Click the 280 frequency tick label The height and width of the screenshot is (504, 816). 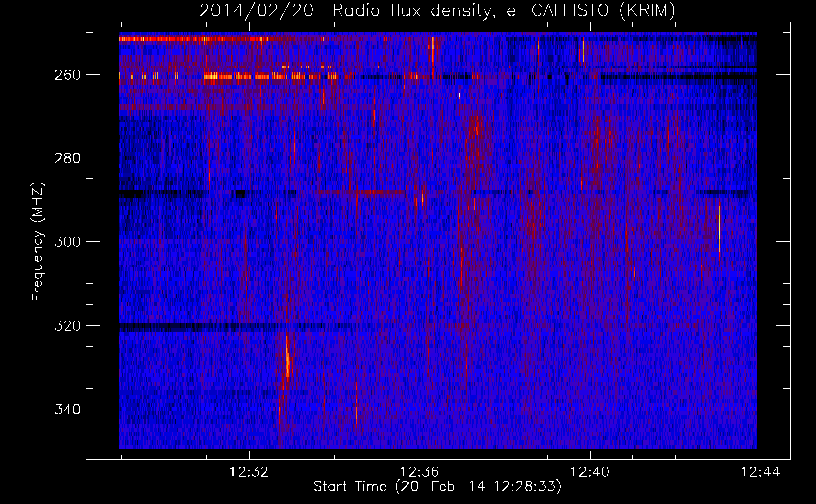(67, 158)
